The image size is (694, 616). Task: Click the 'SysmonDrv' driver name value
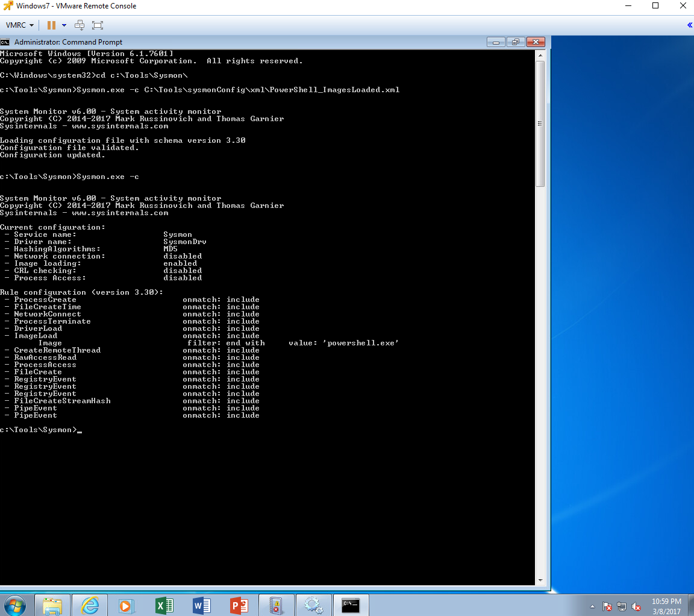click(x=184, y=242)
